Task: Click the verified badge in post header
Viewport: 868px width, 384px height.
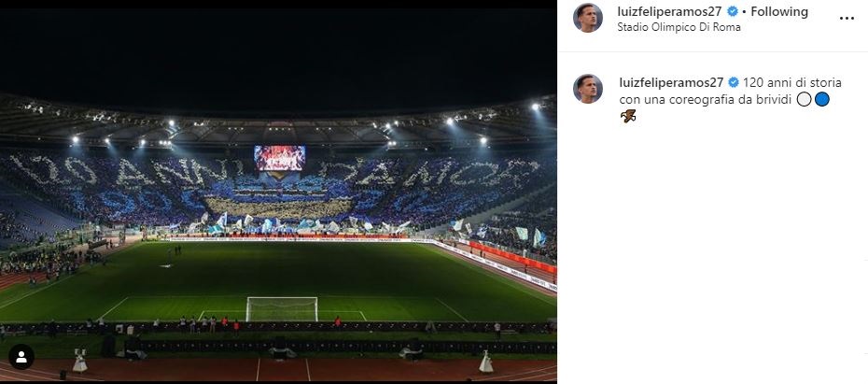Action: tap(733, 11)
